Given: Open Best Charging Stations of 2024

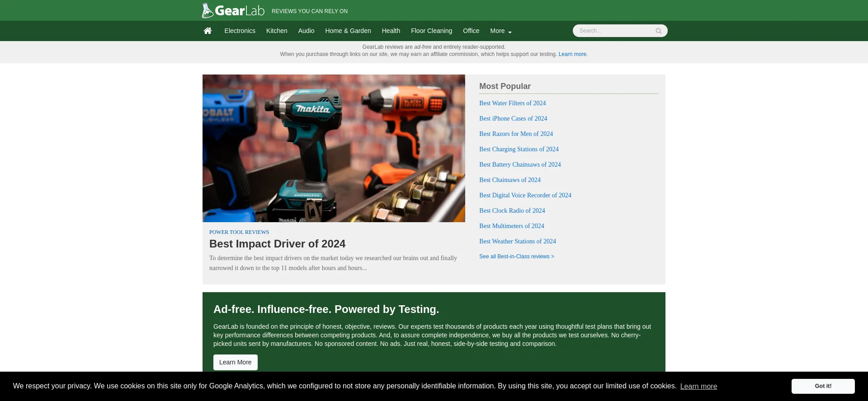Looking at the screenshot, I should coord(519,149).
